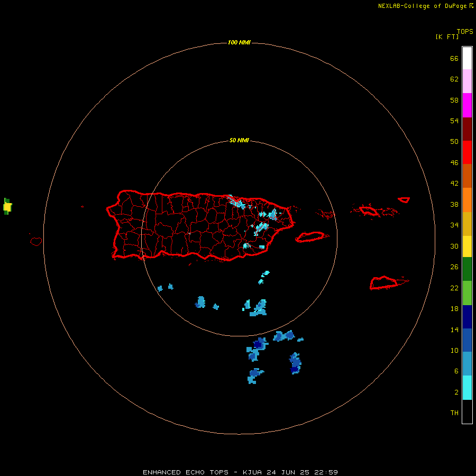Click the legend value 6
Viewport: 476px width, 476px height.
pyautogui.click(x=456, y=371)
